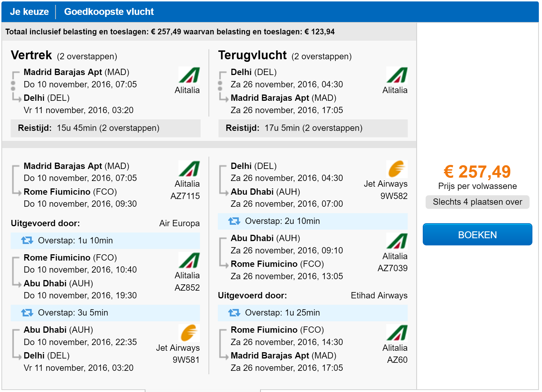Viewport: 542px width, 392px height.
Task: Select the Je keuze tab
Action: [x=29, y=12]
